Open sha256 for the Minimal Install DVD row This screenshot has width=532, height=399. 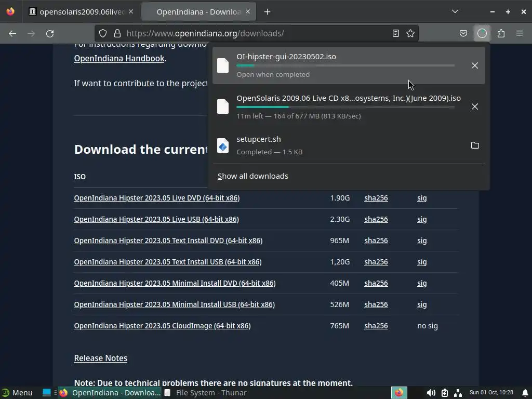[376, 283]
